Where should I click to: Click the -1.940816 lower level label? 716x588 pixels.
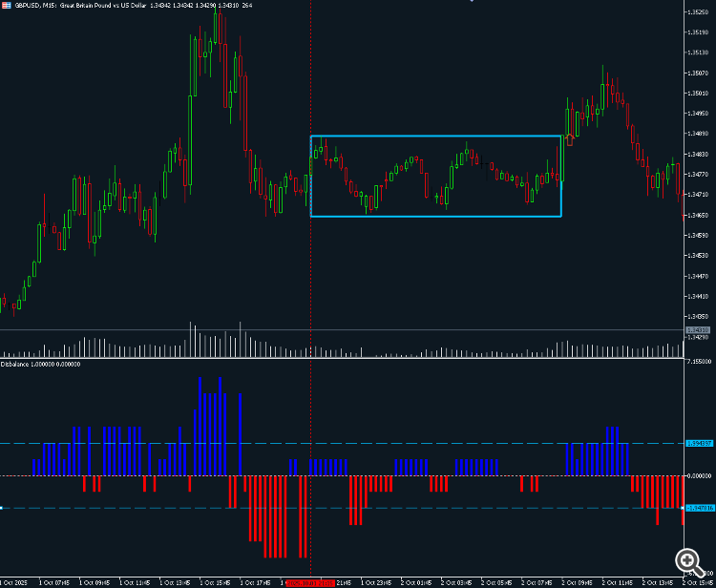pyautogui.click(x=699, y=508)
